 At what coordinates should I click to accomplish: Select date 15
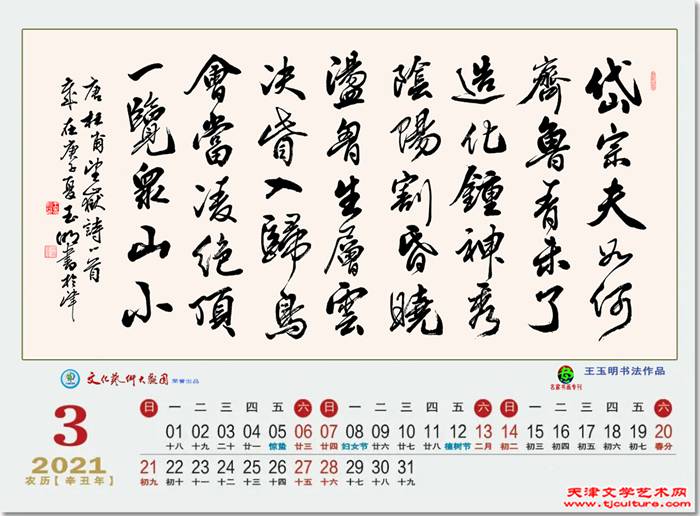click(535, 432)
